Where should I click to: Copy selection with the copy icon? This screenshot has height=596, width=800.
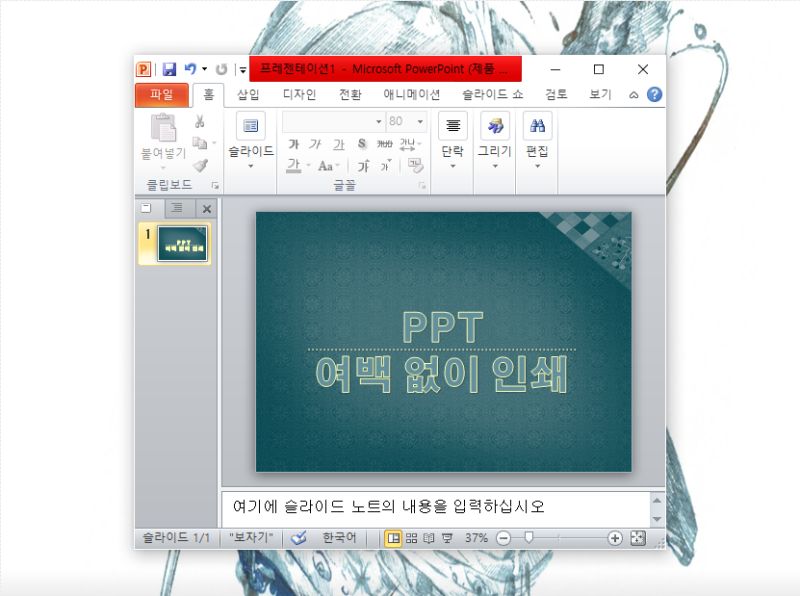[x=199, y=143]
